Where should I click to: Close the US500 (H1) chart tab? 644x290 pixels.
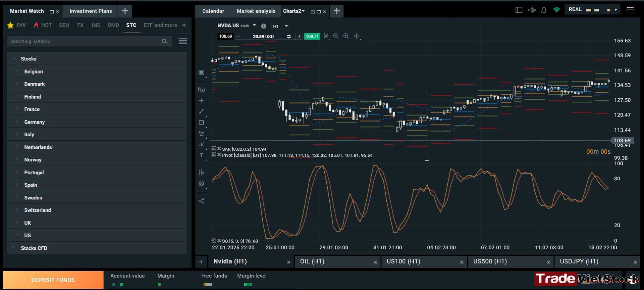pyautogui.click(x=548, y=262)
